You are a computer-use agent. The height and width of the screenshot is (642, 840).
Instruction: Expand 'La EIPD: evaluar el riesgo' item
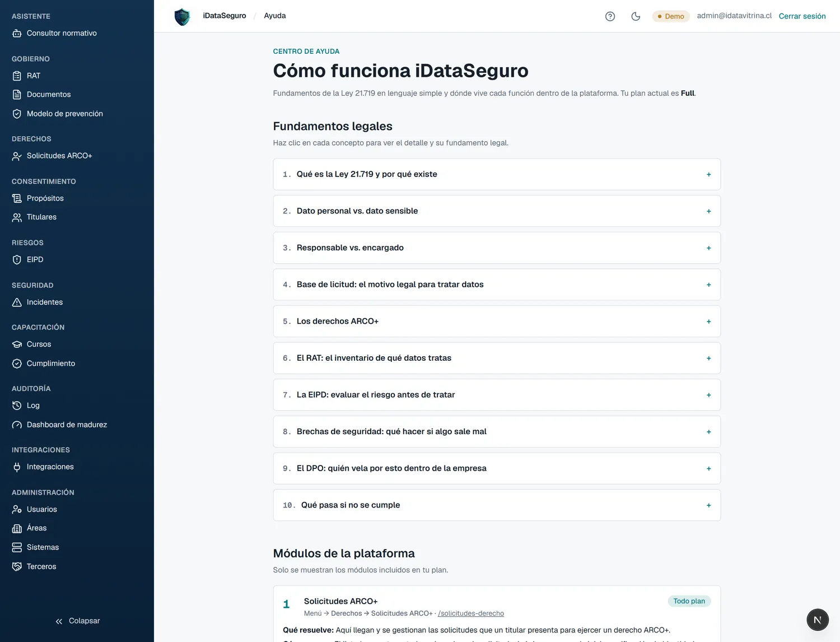pos(497,395)
